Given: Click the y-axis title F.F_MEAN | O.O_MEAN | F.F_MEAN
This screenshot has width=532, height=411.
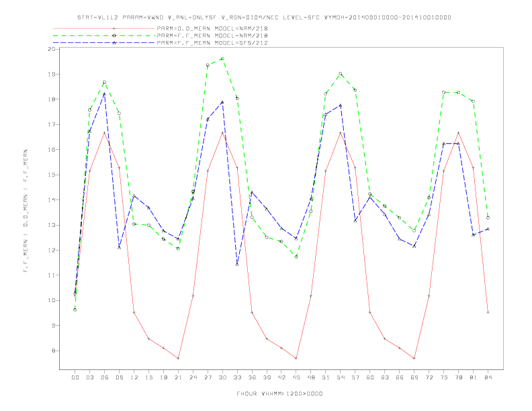Looking at the screenshot, I should [26, 211].
